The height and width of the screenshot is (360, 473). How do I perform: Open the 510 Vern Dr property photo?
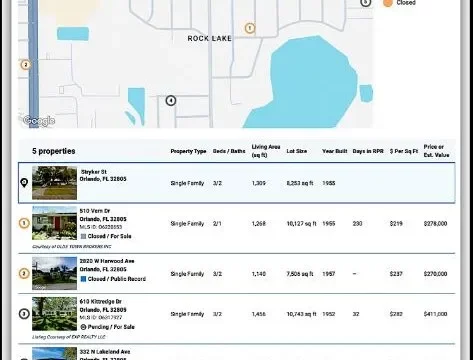(54, 223)
